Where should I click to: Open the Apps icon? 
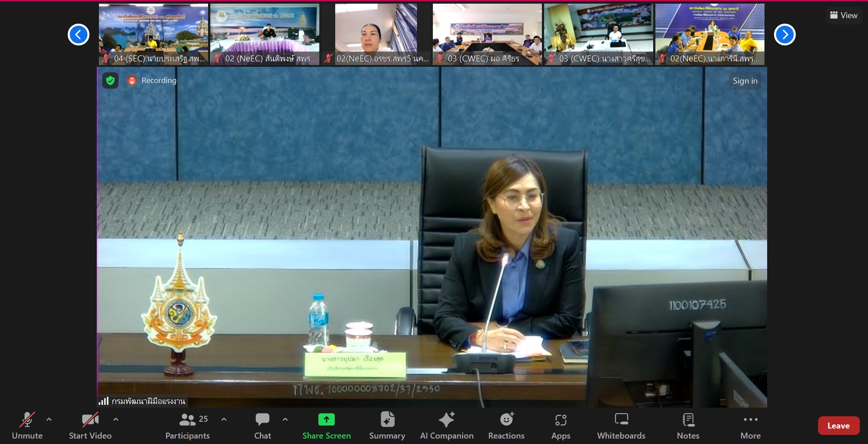560,420
